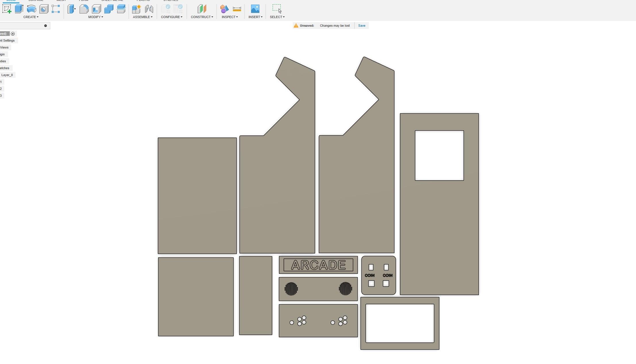Open the CONSTRUCT dropdown menu

(x=202, y=17)
